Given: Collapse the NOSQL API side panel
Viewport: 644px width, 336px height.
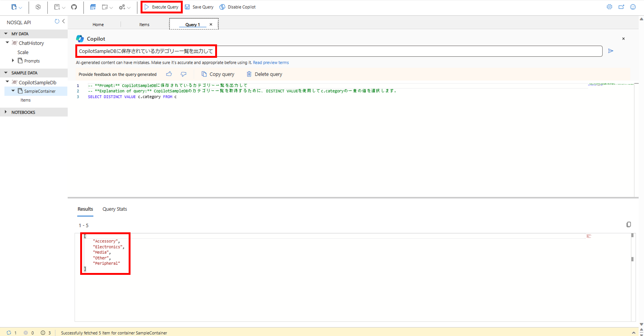Looking at the screenshot, I should [63, 21].
